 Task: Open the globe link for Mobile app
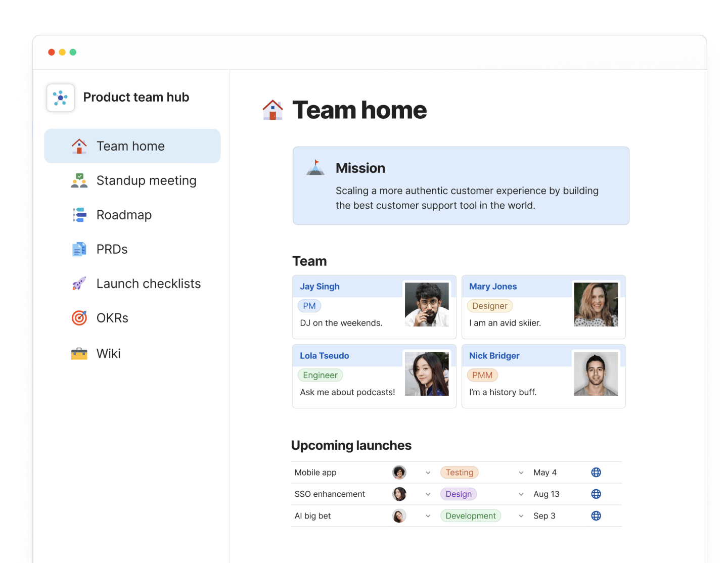[x=596, y=472]
